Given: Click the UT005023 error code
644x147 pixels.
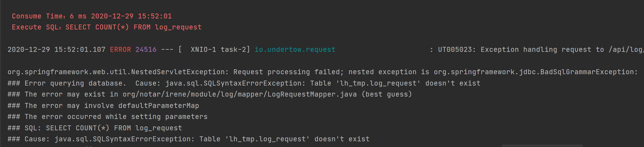Looking at the screenshot, I should (454, 50).
